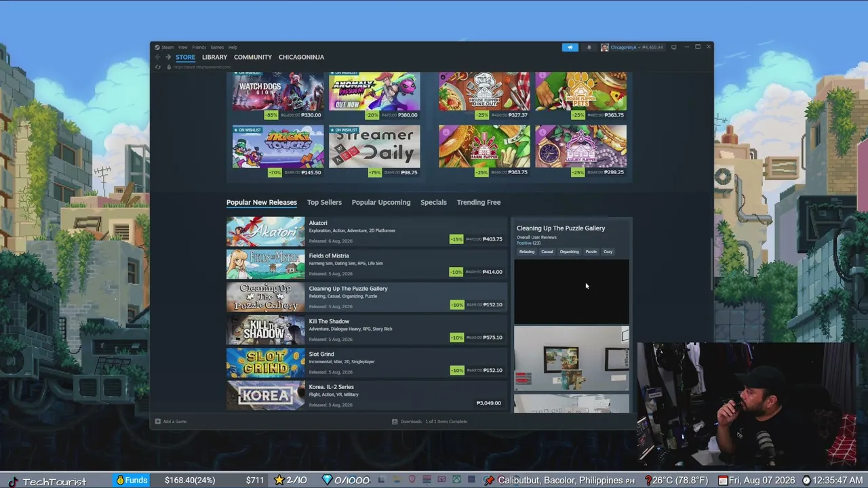Screen dimensions: 868x488
Task: Click the money bag Funds icon
Action: 120,481
